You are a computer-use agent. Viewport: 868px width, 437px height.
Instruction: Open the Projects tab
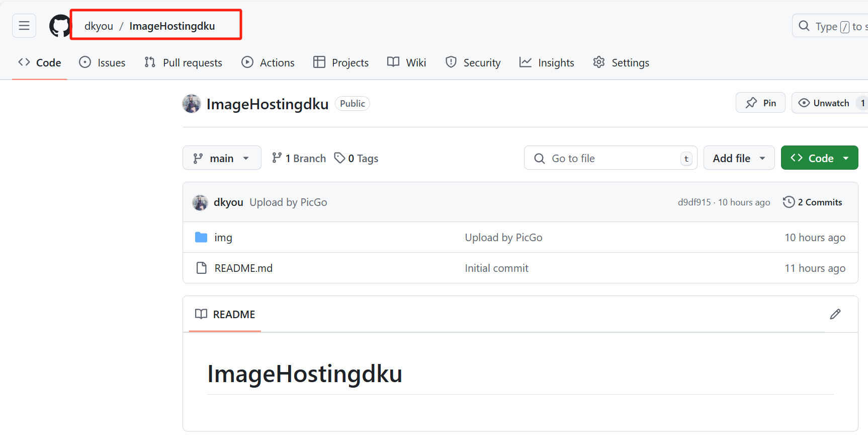click(x=341, y=62)
